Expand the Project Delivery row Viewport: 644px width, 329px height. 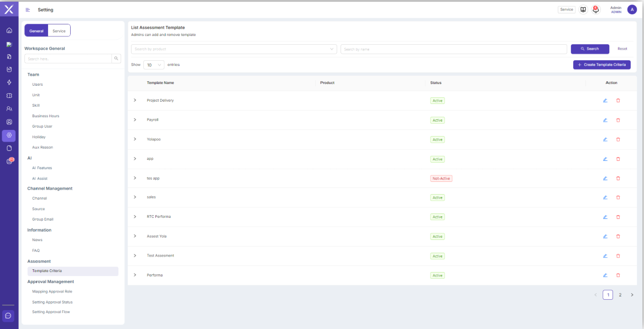pos(135,100)
